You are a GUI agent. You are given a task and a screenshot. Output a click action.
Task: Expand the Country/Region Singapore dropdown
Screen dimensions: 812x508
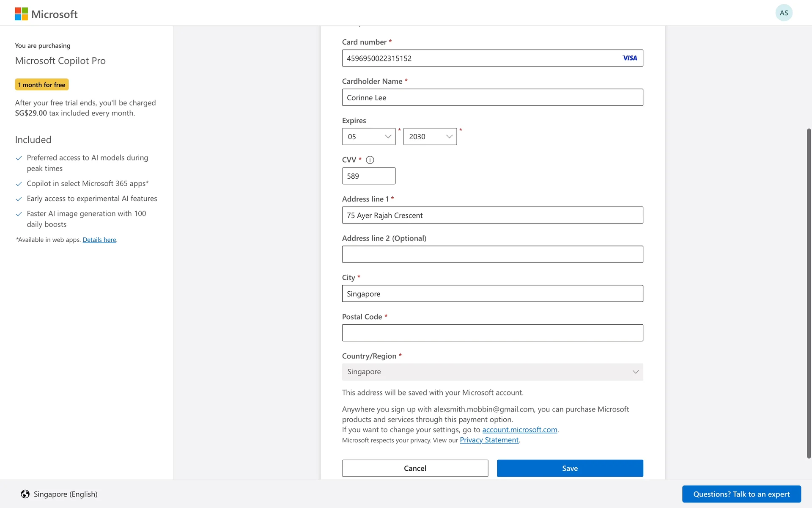point(492,372)
